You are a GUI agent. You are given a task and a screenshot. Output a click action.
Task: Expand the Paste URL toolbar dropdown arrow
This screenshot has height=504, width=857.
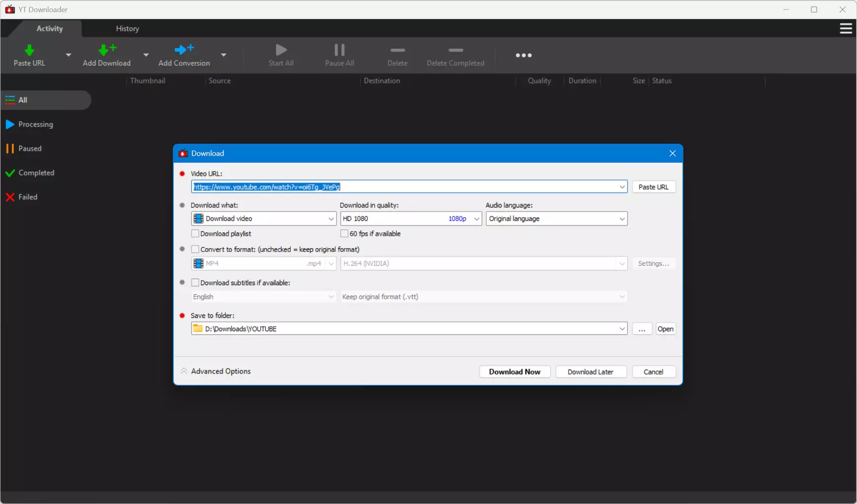pyautogui.click(x=68, y=55)
